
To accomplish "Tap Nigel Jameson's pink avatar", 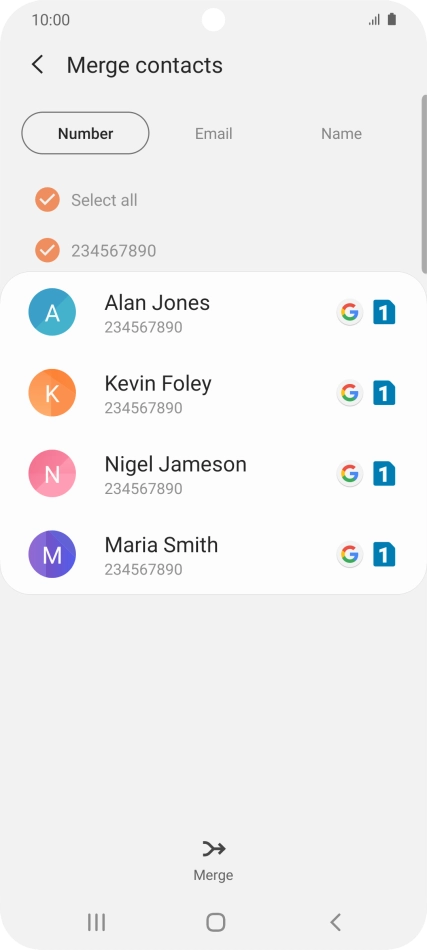I will 52,474.
